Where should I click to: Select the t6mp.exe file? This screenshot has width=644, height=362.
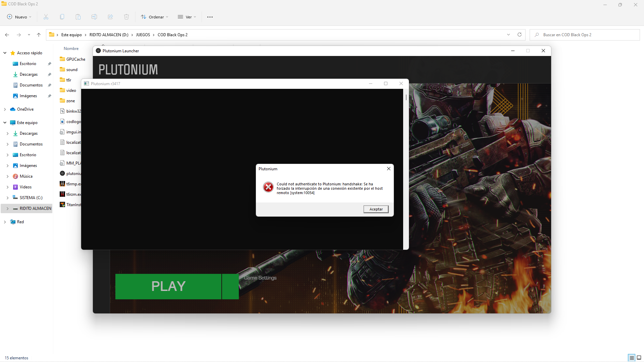pyautogui.click(x=70, y=184)
